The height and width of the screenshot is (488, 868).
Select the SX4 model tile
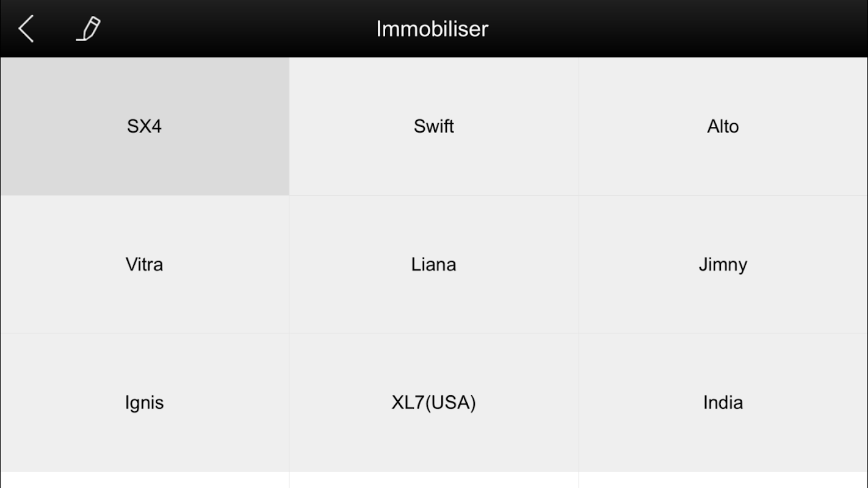coord(145,126)
